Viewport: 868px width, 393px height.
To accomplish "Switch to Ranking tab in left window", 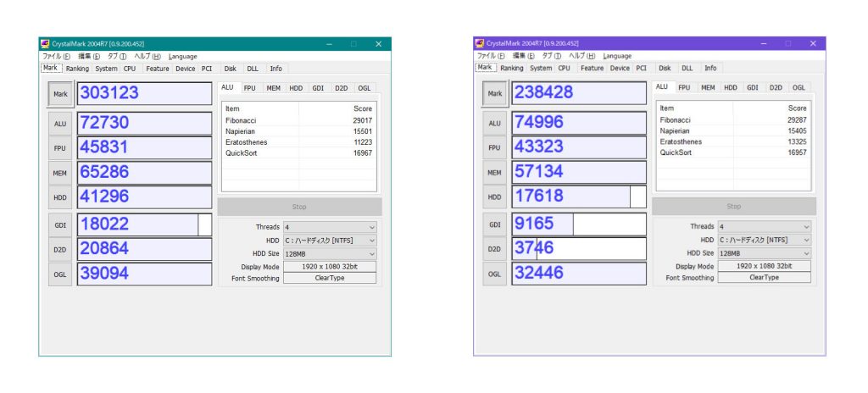I will point(77,69).
